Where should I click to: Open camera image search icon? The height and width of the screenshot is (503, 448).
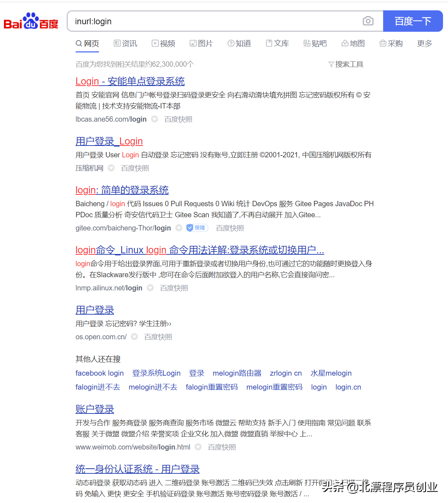tap(368, 21)
